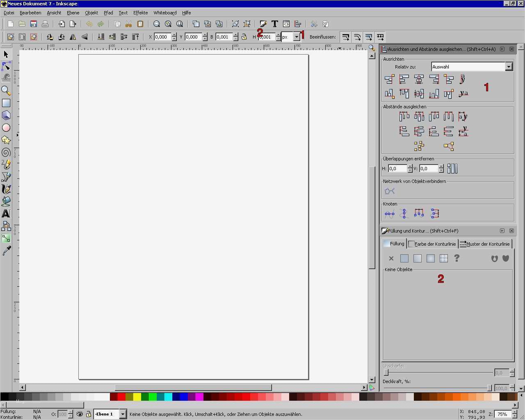525x420 pixels.
Task: Click the remove overlaps button
Action: pyautogui.click(x=452, y=169)
